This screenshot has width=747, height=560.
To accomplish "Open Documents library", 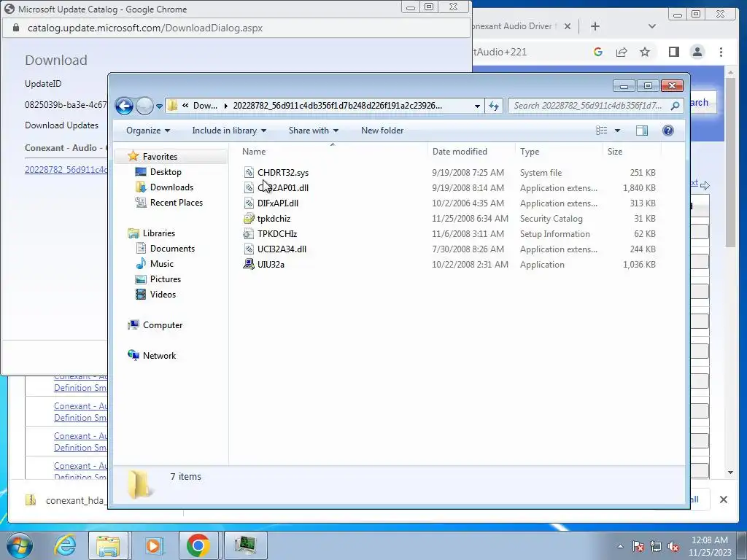I will pos(172,249).
